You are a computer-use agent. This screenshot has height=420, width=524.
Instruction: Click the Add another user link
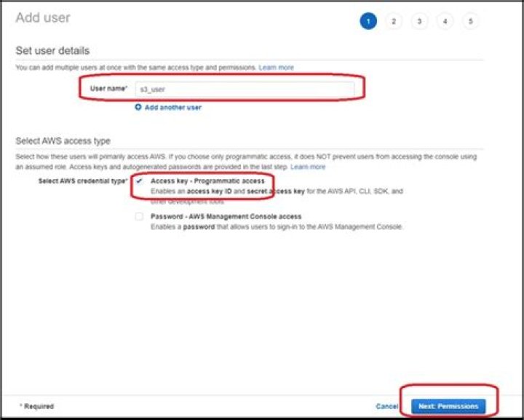tap(172, 107)
